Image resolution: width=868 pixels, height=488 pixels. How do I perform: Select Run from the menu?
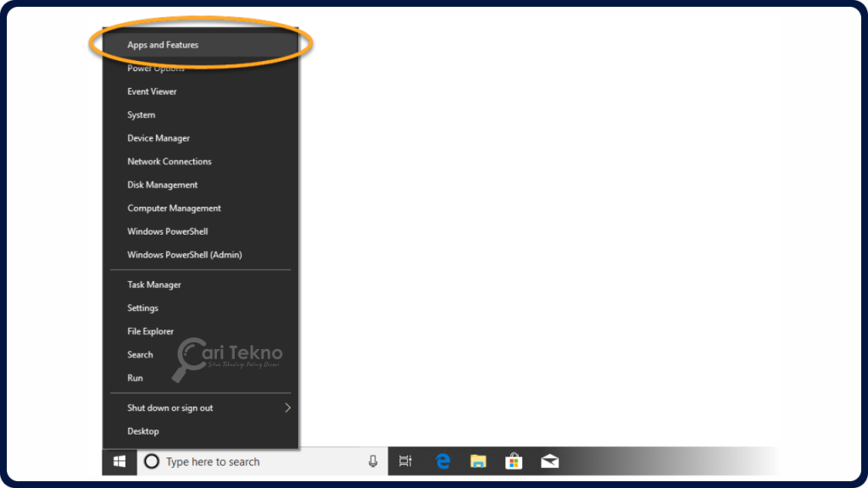(x=134, y=377)
